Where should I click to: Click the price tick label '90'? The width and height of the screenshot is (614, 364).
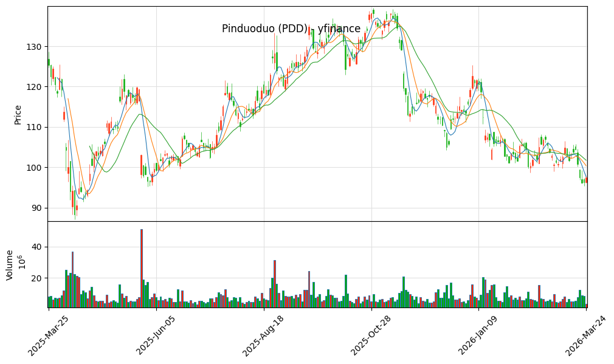pyautogui.click(x=36, y=208)
